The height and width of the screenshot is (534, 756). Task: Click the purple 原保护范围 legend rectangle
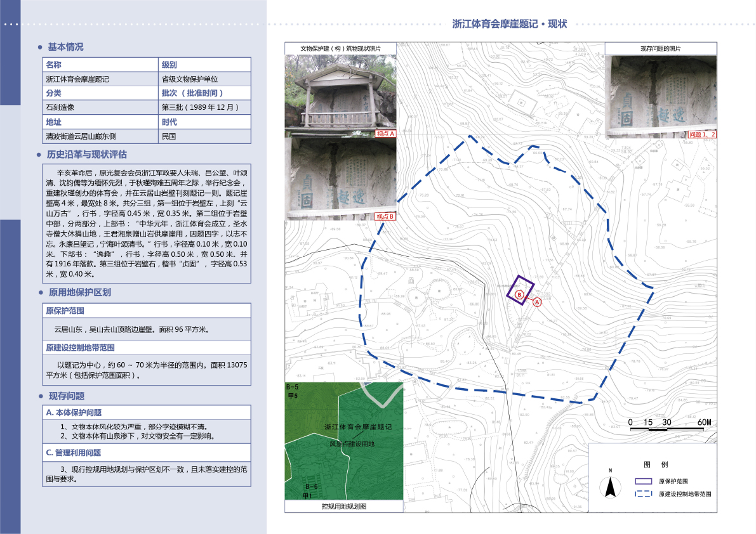point(644,482)
